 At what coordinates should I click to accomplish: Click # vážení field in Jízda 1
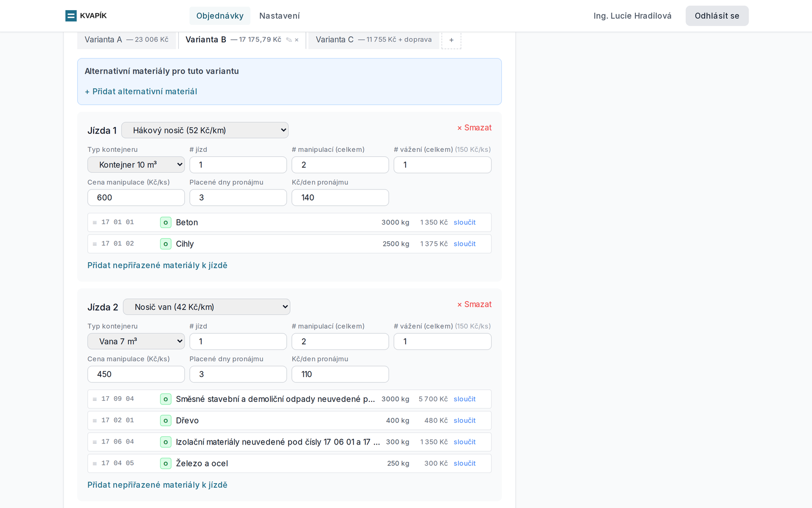(x=443, y=165)
